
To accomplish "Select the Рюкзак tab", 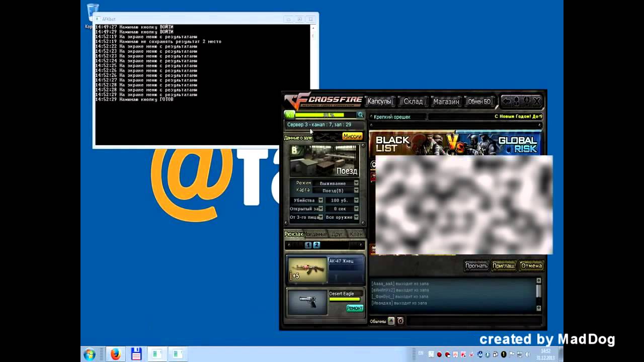I will click(x=294, y=234).
